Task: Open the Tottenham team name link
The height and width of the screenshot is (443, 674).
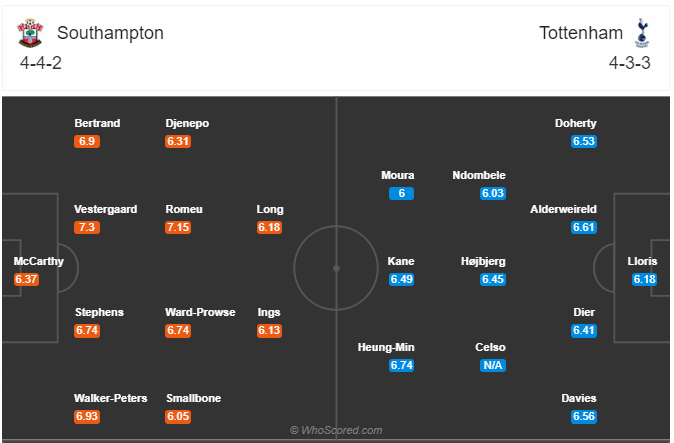Action: click(581, 33)
